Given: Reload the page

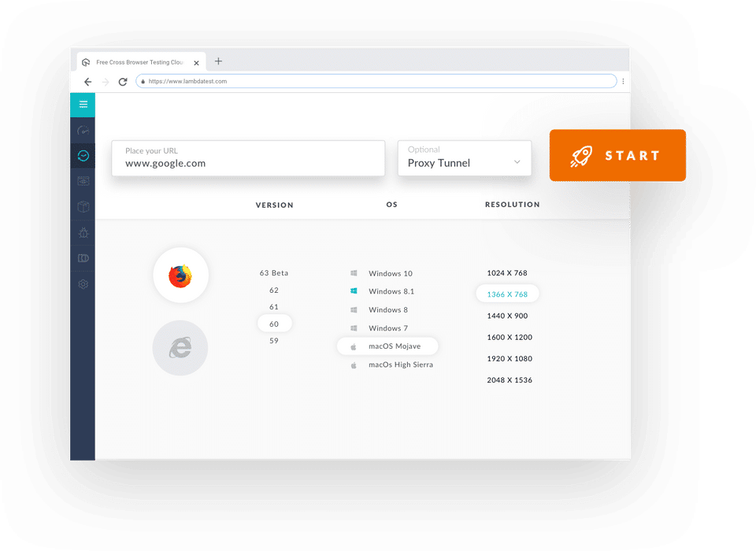Looking at the screenshot, I should pyautogui.click(x=123, y=82).
